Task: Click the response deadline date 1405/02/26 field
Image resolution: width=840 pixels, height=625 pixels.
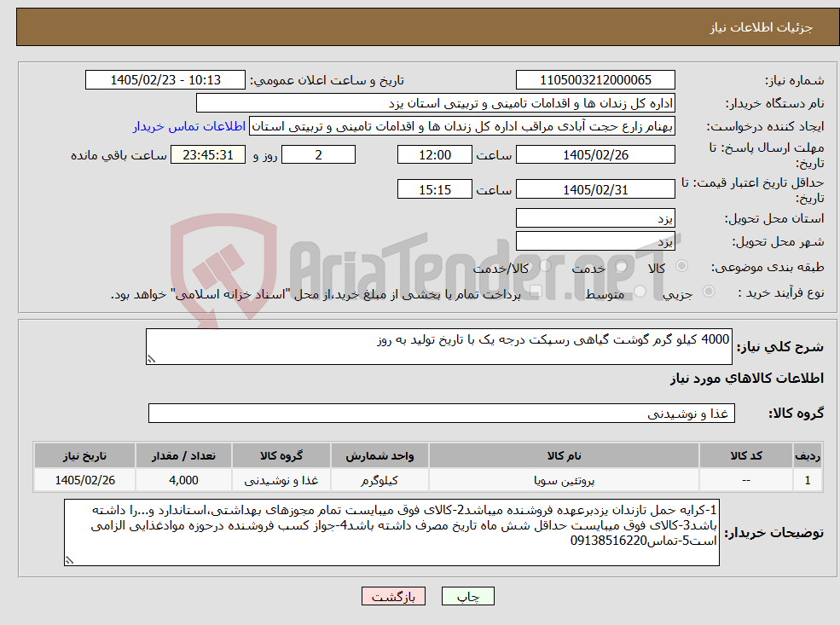Action: pyautogui.click(x=595, y=155)
